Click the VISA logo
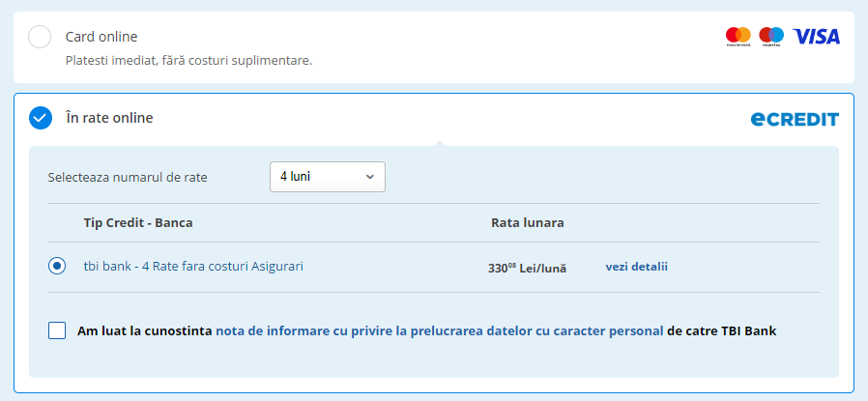Screen dimensions: 868x401 click(817, 37)
